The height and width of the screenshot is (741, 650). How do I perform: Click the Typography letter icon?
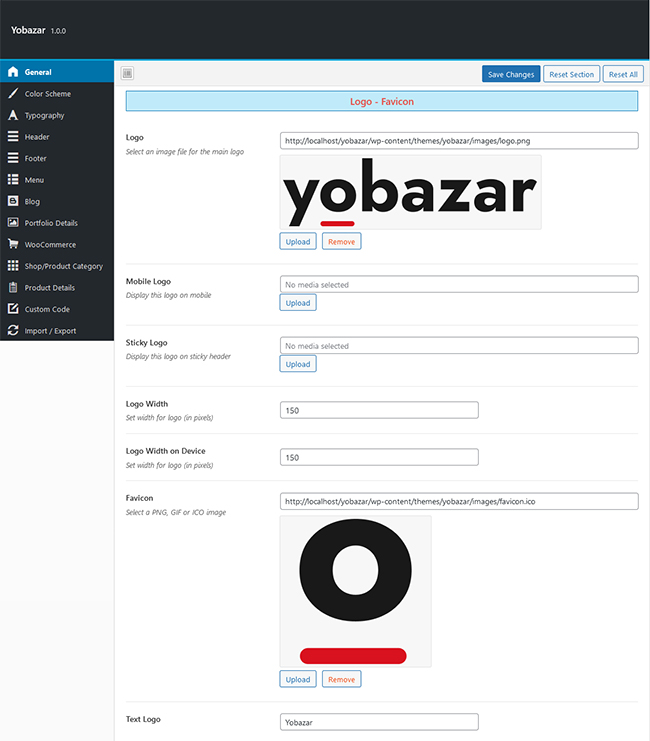tap(13, 115)
